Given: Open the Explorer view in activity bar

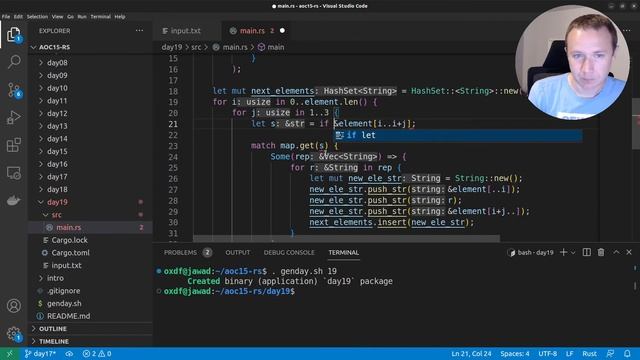Looking at the screenshot, I should click(x=13, y=34).
